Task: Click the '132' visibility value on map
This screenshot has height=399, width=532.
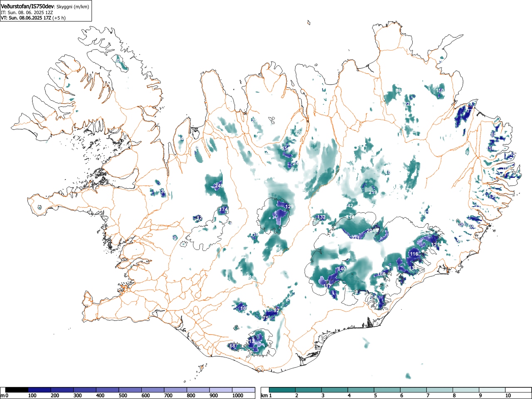Action: pos(321,217)
